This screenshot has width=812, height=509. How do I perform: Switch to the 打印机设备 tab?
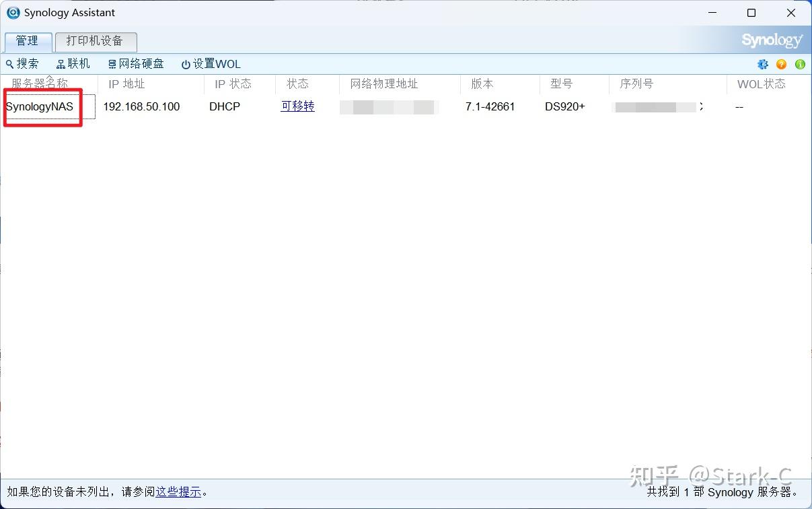coord(96,41)
